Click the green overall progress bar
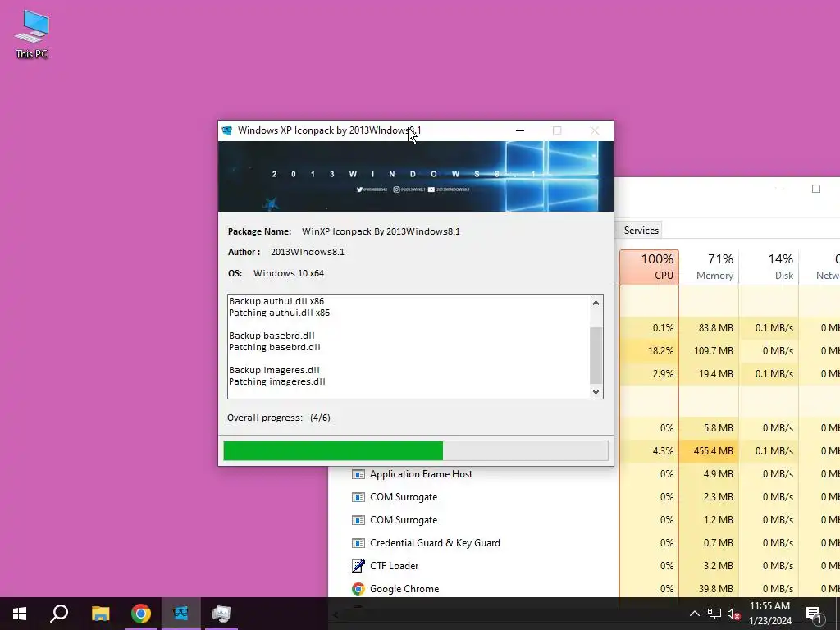840x630 pixels. (x=416, y=450)
